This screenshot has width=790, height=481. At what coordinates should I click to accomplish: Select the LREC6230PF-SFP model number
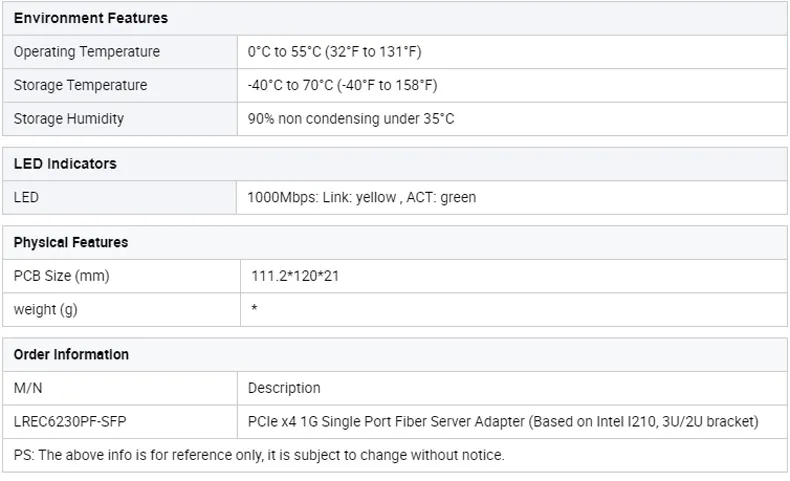pos(70,422)
